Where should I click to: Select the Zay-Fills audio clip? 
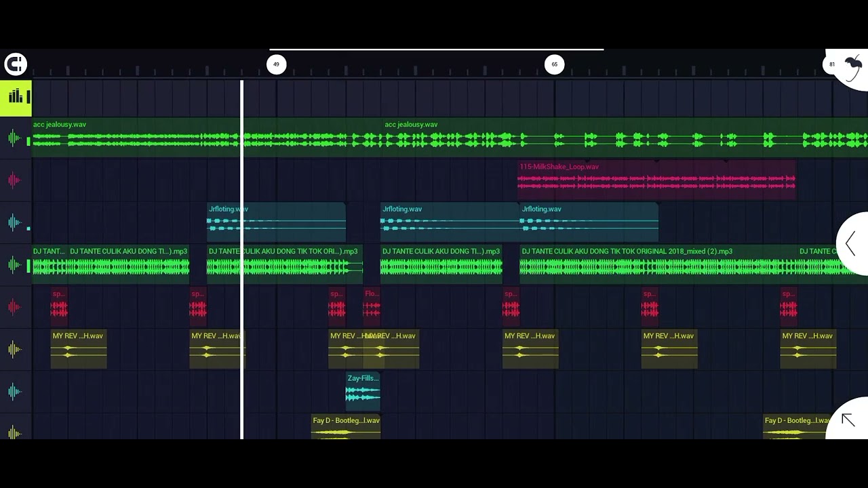pos(363,392)
